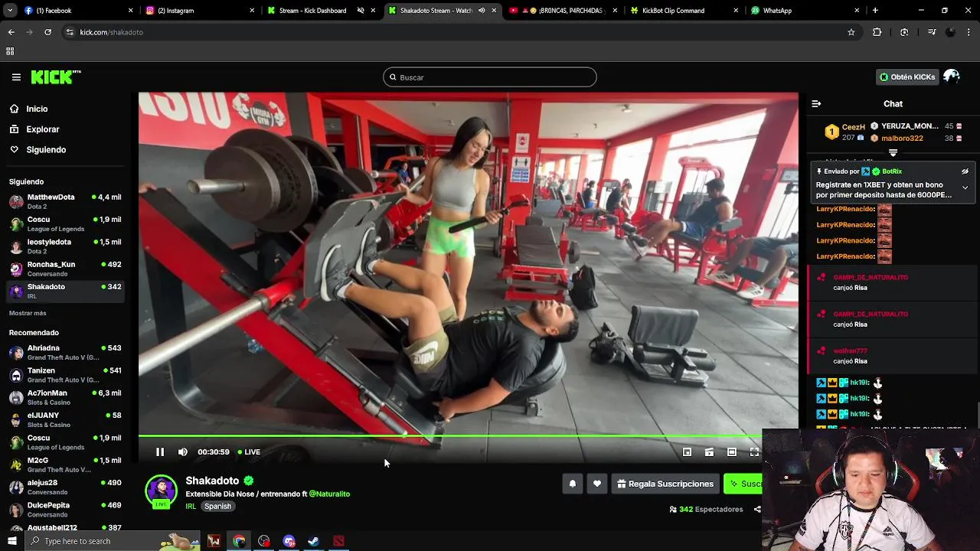Open a new browser tab
The width and height of the screenshot is (980, 551).
pos(875,11)
